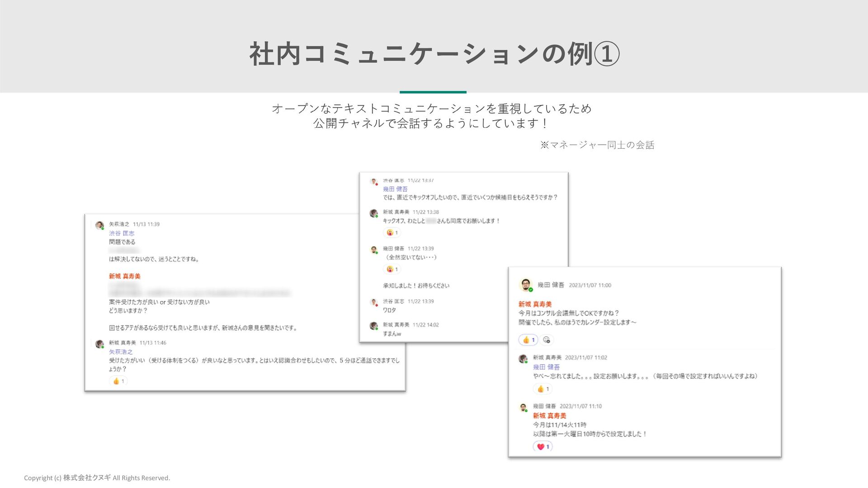This screenshot has width=868, height=488.
Task: Click the 幾田 健吾 mention in the 11:02 reply
Action: click(x=546, y=367)
